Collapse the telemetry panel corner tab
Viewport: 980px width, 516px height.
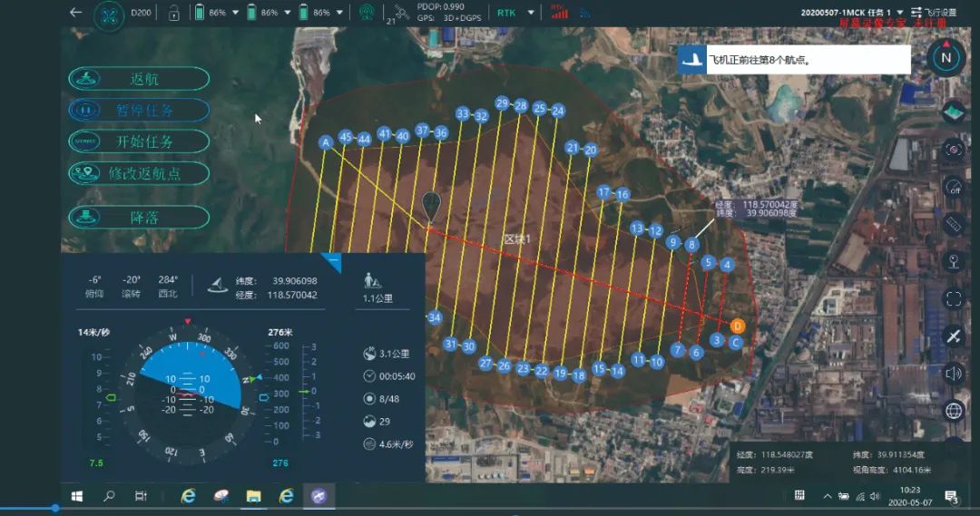point(332,262)
